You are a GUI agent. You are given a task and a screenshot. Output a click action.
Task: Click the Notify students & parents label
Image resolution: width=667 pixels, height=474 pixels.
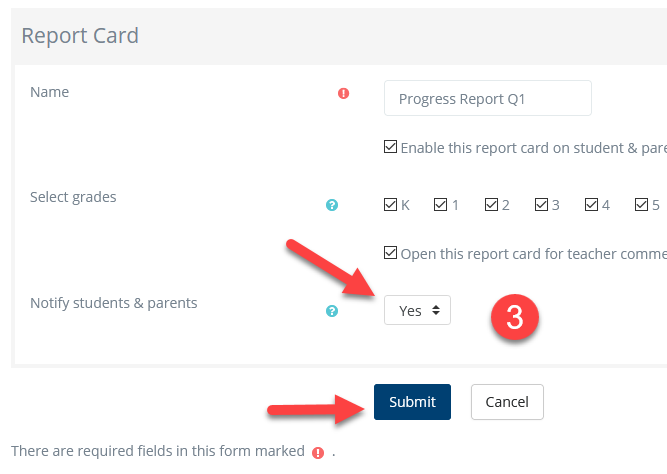[x=114, y=303]
